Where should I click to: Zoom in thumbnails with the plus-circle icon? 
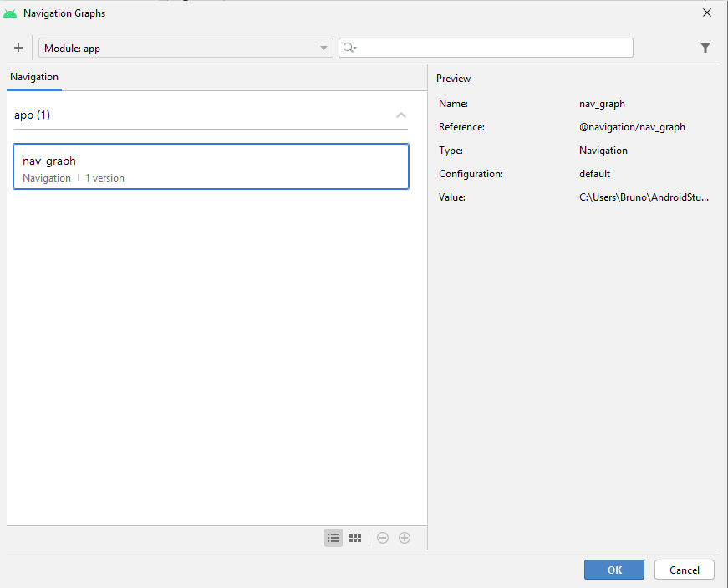405,538
